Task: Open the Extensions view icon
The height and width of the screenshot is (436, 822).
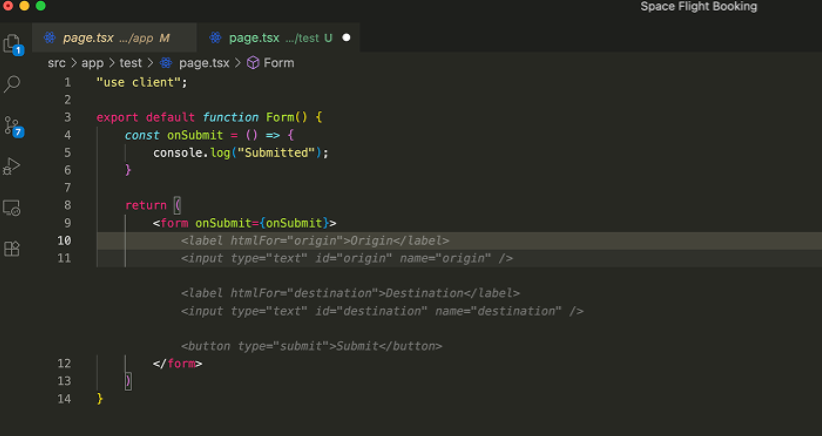Action: (x=13, y=249)
